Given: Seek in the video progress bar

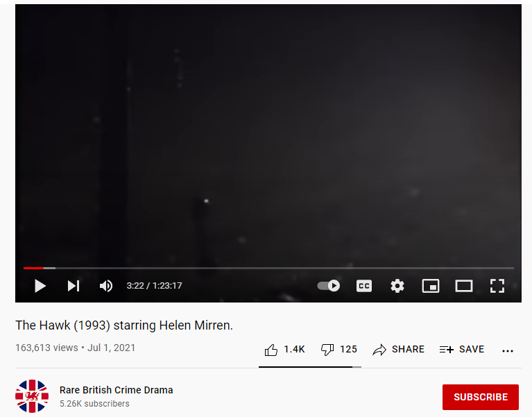Looking at the screenshot, I should 268,268.
